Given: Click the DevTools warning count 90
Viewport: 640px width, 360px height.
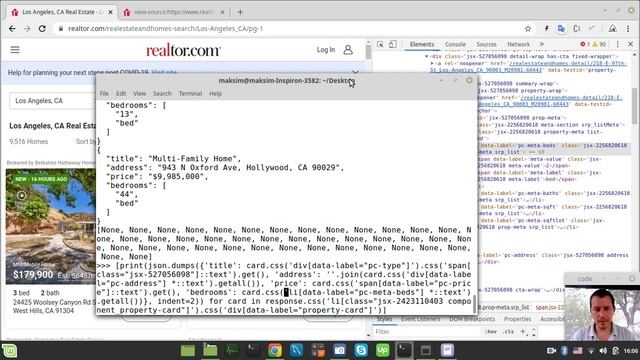Looking at the screenshot, I should coord(599,44).
